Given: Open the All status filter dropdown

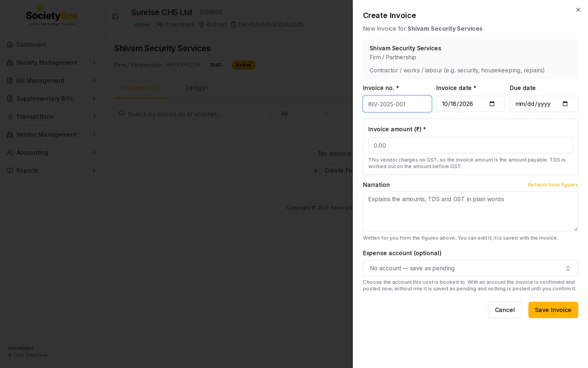Looking at the screenshot, I should click(305, 114).
